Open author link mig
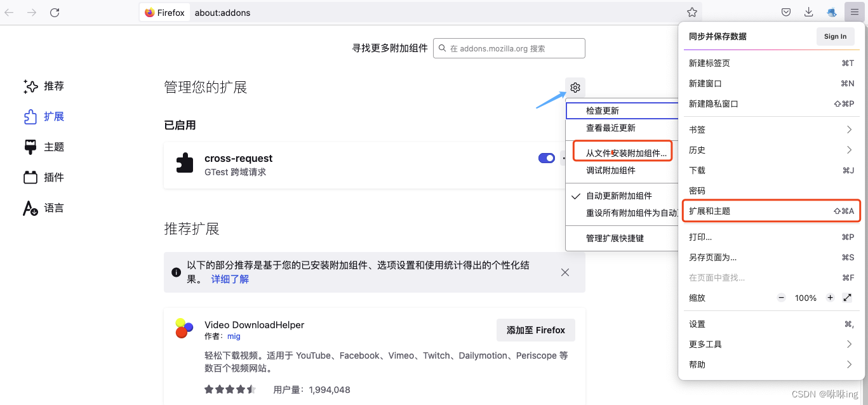Viewport: 868px width, 405px height. pos(234,336)
